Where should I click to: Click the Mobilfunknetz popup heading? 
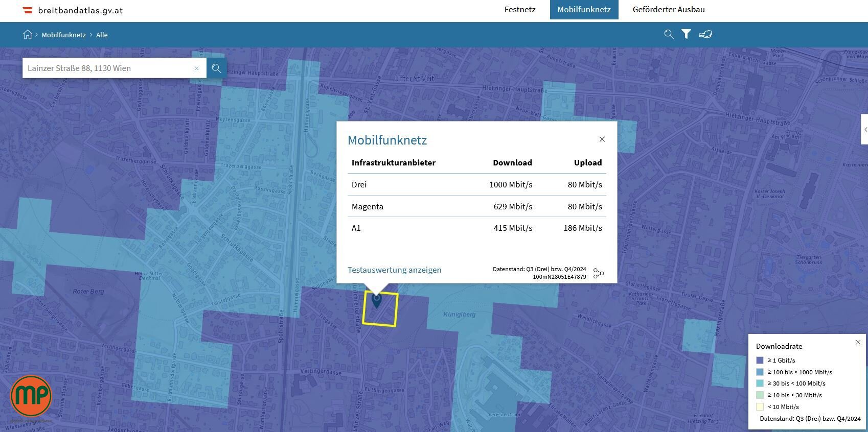387,140
